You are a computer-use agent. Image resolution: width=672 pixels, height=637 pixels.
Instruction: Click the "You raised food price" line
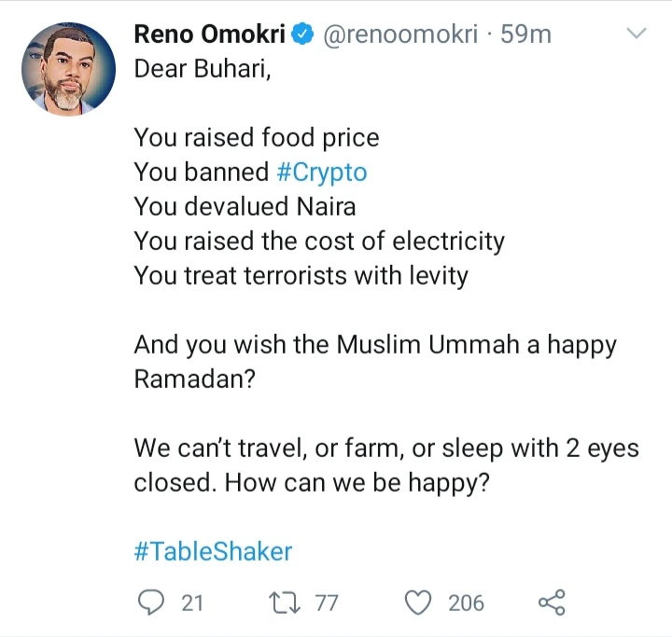(257, 138)
